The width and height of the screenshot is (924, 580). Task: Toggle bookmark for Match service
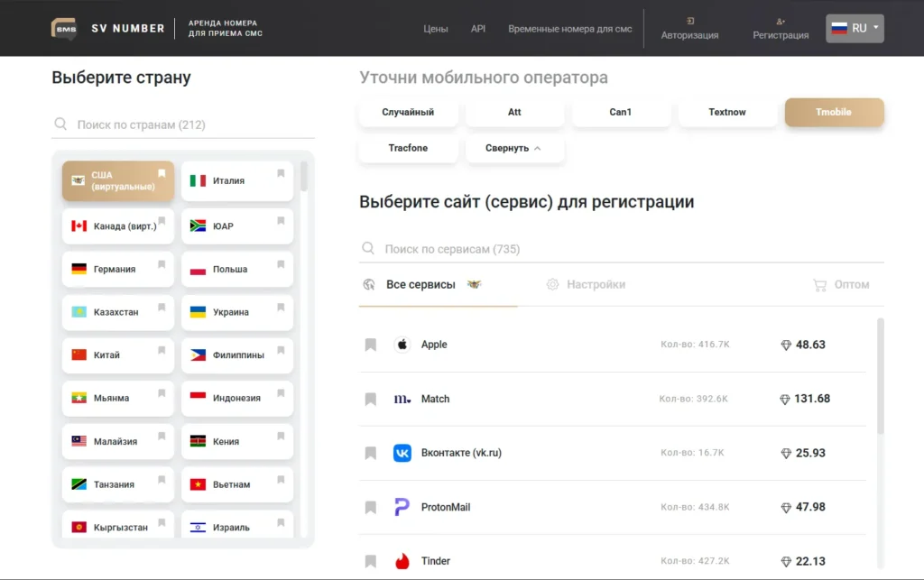[371, 400]
